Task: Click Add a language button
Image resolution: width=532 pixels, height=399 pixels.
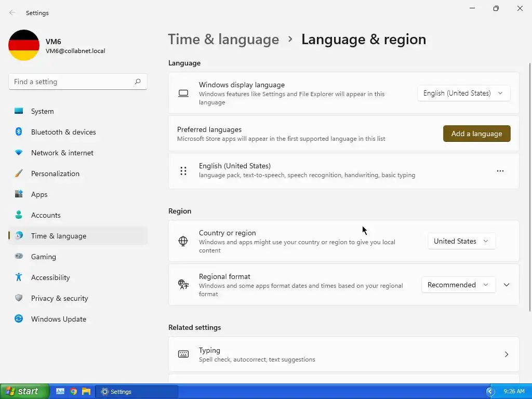Action: click(477, 134)
